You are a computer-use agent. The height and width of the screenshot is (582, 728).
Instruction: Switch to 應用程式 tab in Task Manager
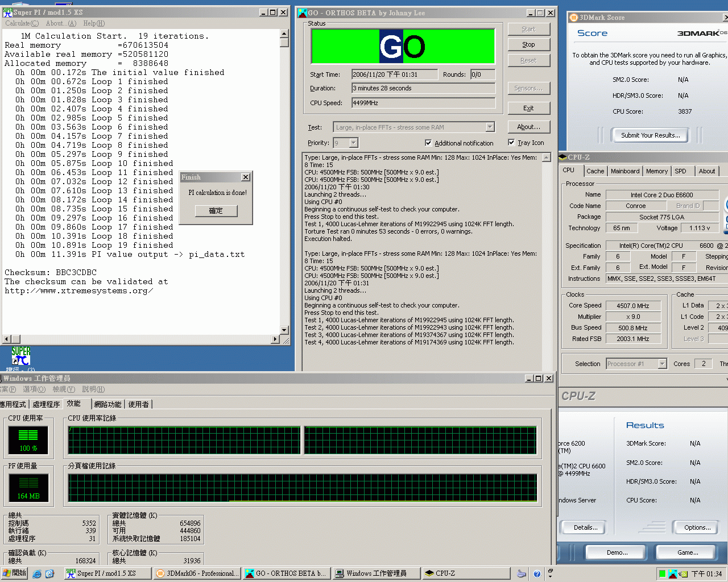coord(13,404)
